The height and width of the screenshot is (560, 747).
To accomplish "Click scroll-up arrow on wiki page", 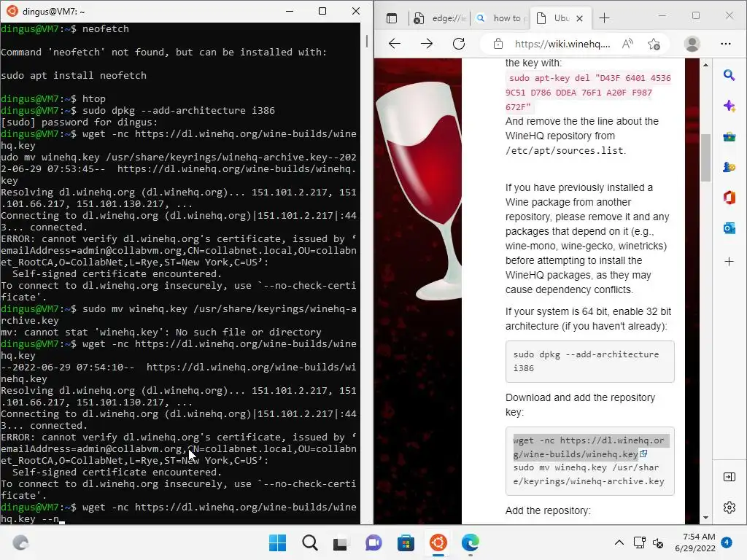I will [x=705, y=65].
